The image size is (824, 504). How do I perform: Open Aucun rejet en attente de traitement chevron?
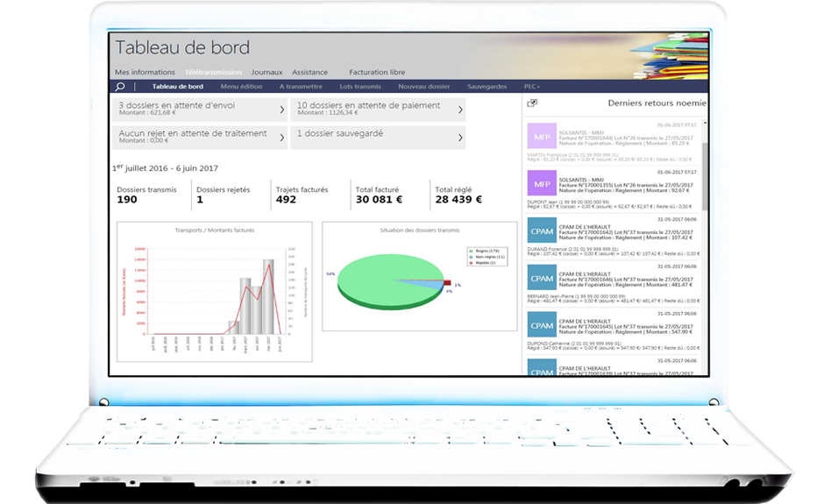281,137
